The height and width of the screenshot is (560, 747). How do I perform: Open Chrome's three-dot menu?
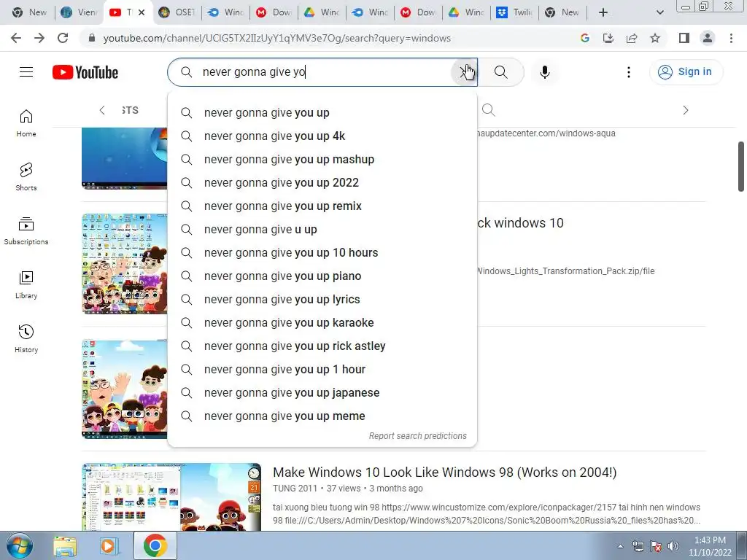(x=731, y=38)
